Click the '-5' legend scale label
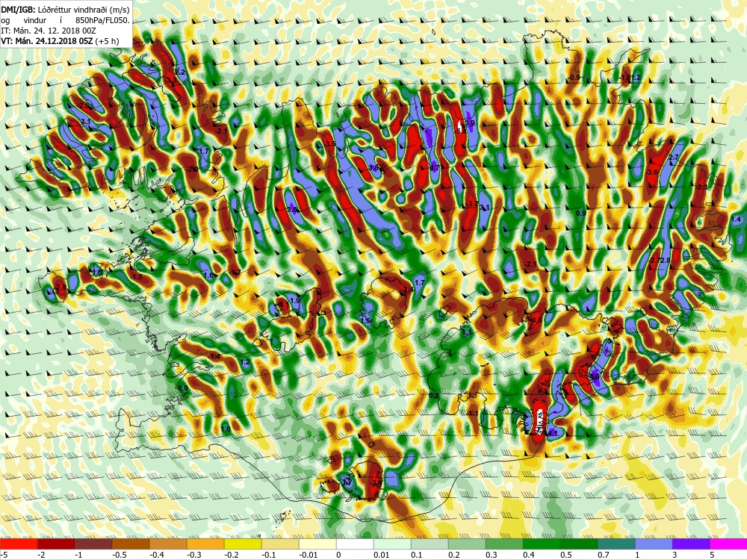747x560 pixels. [3, 555]
